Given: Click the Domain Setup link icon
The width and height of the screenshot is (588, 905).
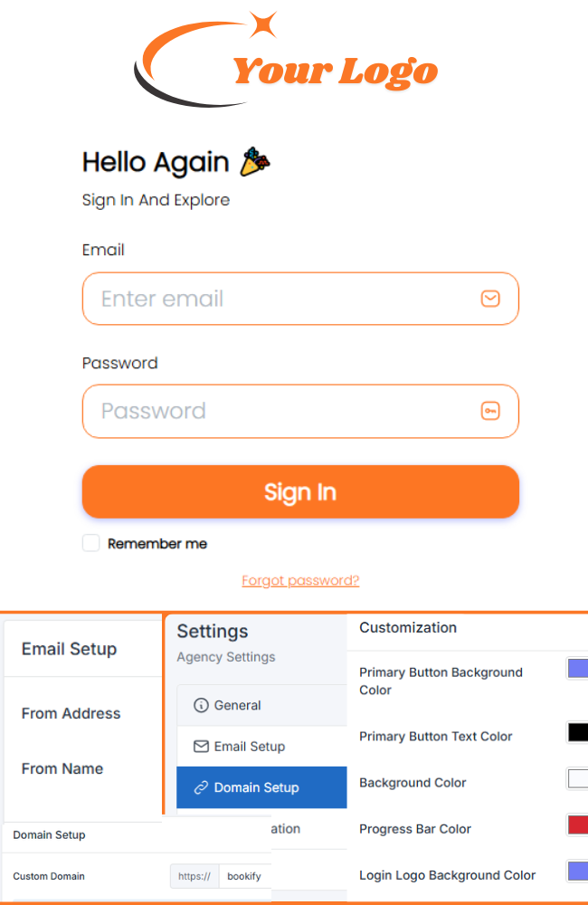Looking at the screenshot, I should pyautogui.click(x=201, y=787).
